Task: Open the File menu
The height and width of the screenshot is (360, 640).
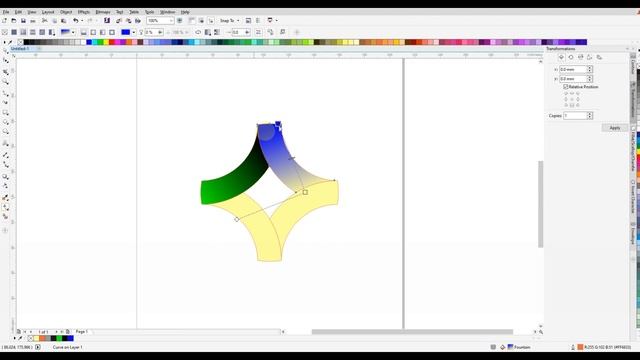Action: click(6, 12)
